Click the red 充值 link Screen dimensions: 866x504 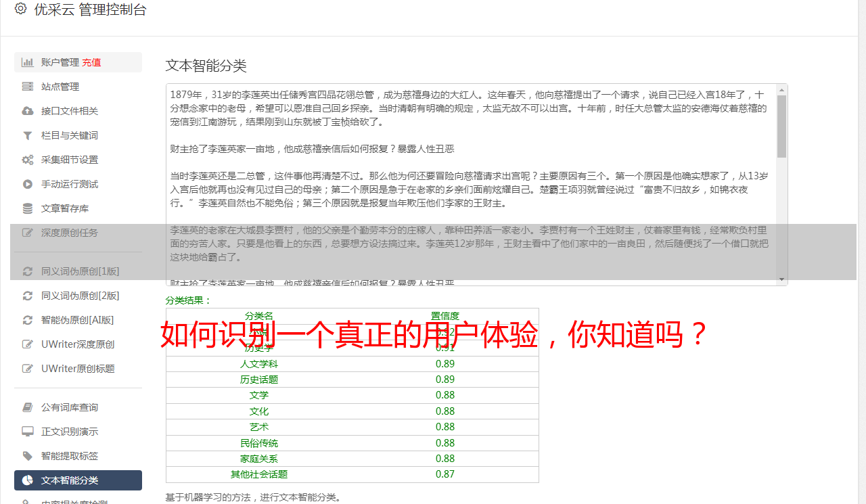tap(92, 62)
